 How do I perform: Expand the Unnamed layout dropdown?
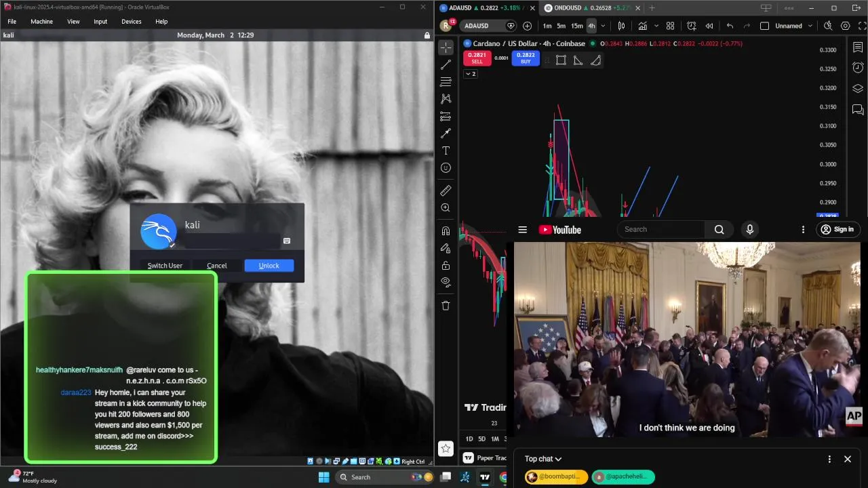[808, 26]
